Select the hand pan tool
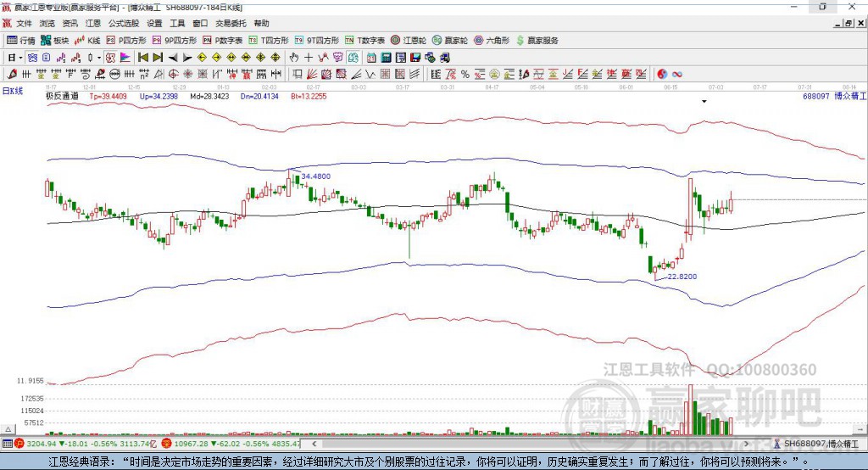The height and width of the screenshot is (470, 868). 294,58
